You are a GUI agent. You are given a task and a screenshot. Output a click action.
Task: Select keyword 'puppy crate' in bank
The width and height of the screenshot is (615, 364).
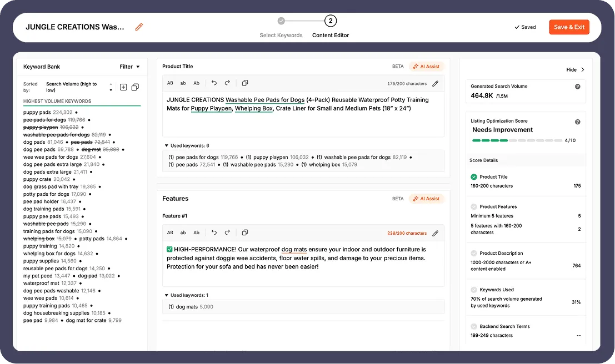click(x=37, y=179)
